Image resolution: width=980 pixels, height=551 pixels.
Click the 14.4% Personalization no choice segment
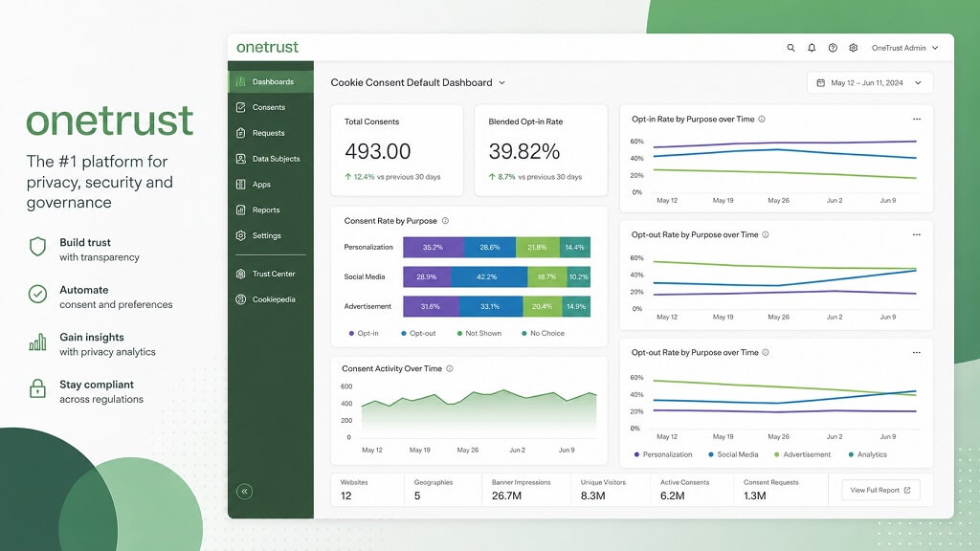574,248
